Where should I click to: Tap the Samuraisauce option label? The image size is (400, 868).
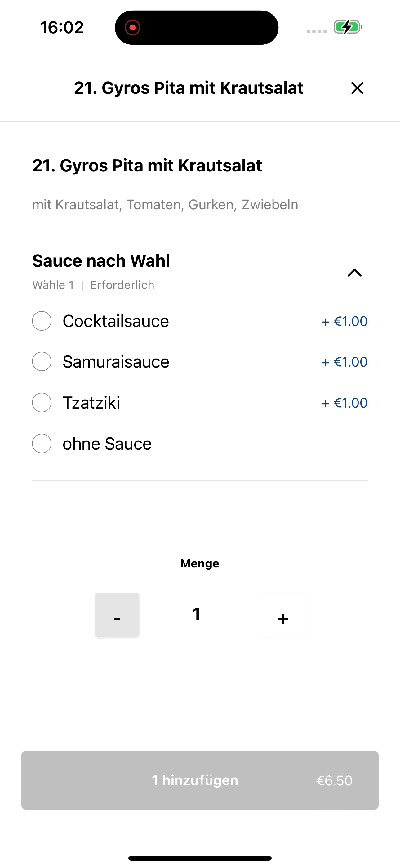point(116,362)
